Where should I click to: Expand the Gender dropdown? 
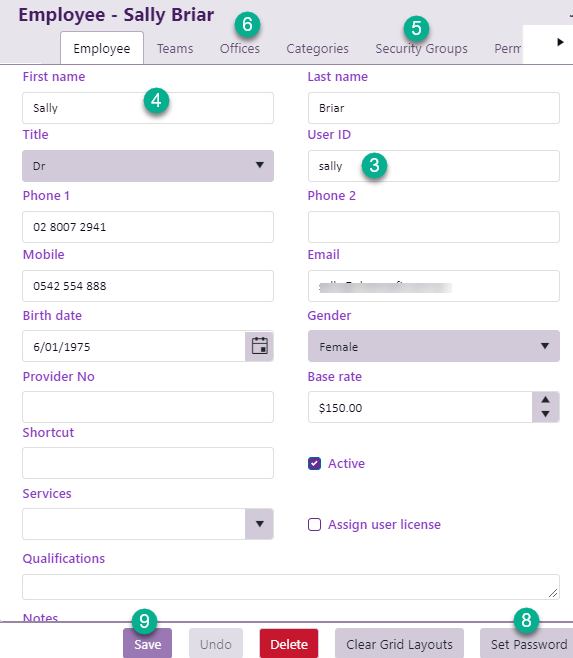tap(434, 346)
